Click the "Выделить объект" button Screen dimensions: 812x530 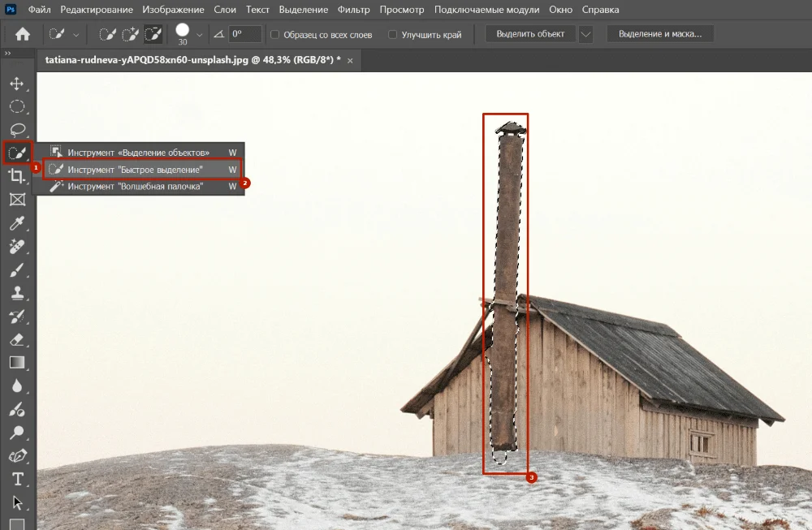pyautogui.click(x=530, y=34)
